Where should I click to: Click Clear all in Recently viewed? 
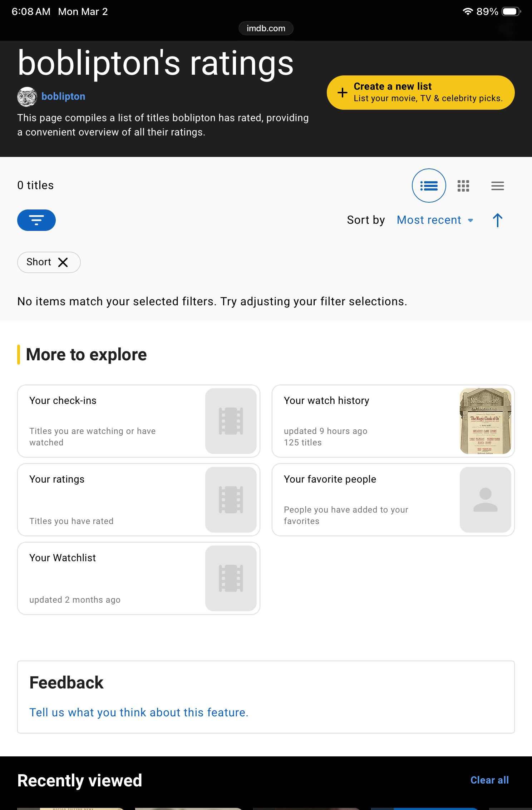pyautogui.click(x=489, y=780)
